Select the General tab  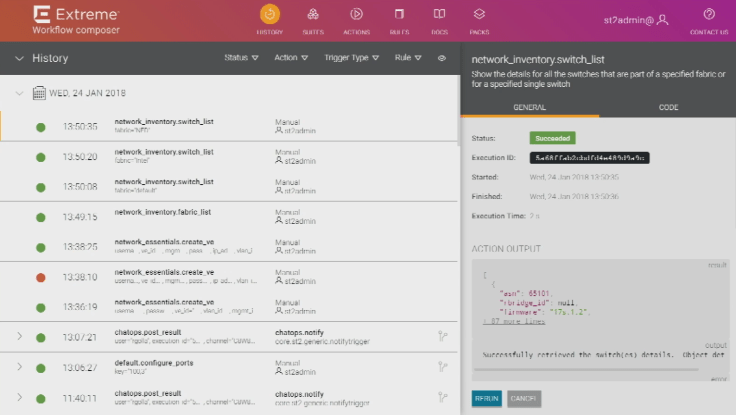coord(529,106)
